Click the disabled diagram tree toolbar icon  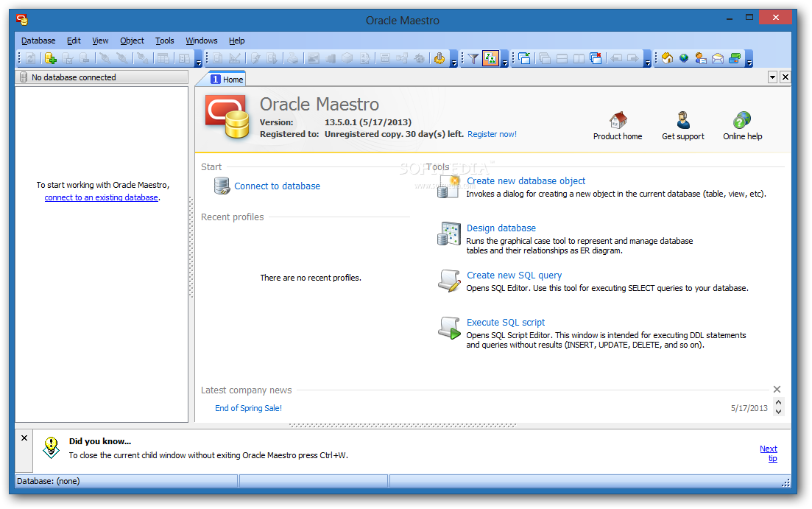(402, 59)
